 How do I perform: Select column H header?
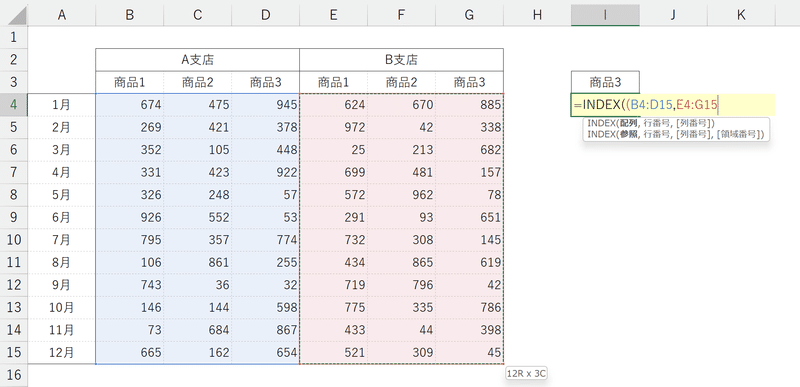pyautogui.click(x=537, y=15)
